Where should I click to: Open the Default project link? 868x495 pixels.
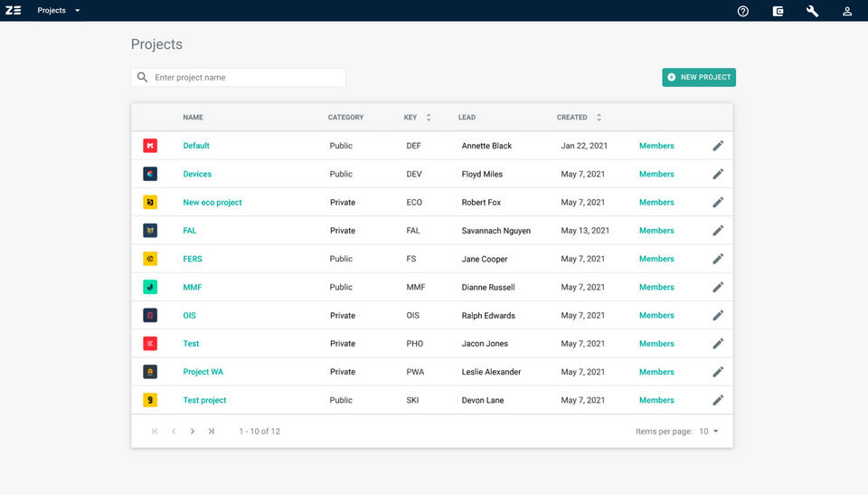196,146
